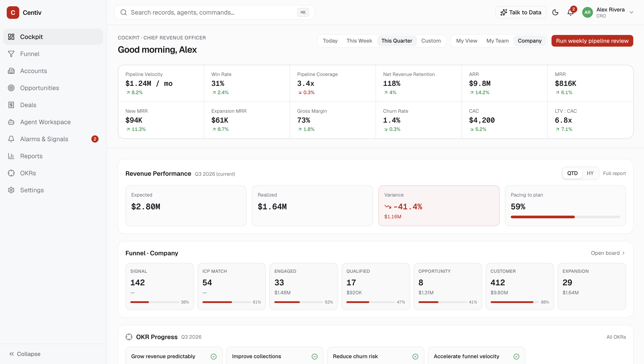Click the Pipeline Velocity $1.24M value
The width and height of the screenshot is (644, 364).
point(149,83)
